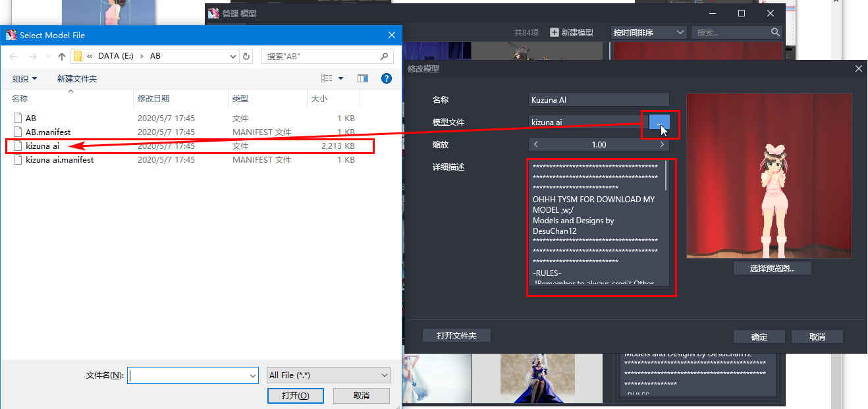
Task: Click the 打开文件夹 button
Action: [456, 335]
